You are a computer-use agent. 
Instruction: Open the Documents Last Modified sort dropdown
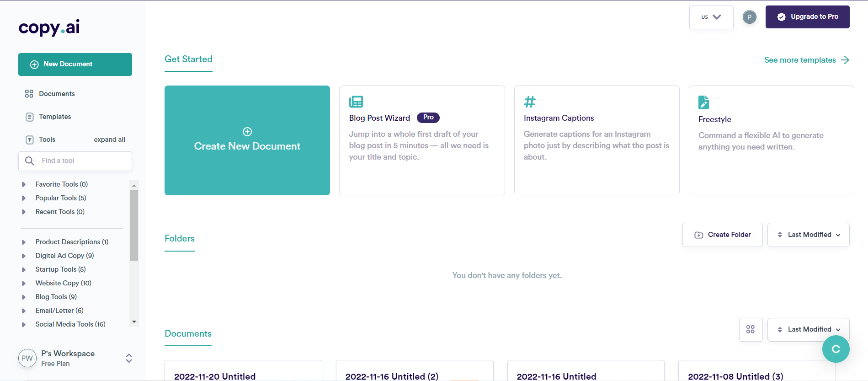click(x=808, y=329)
